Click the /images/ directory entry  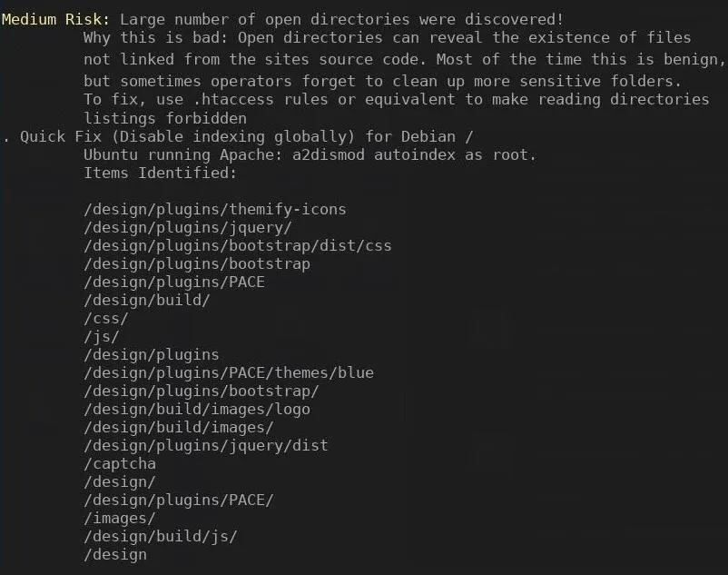coord(120,519)
